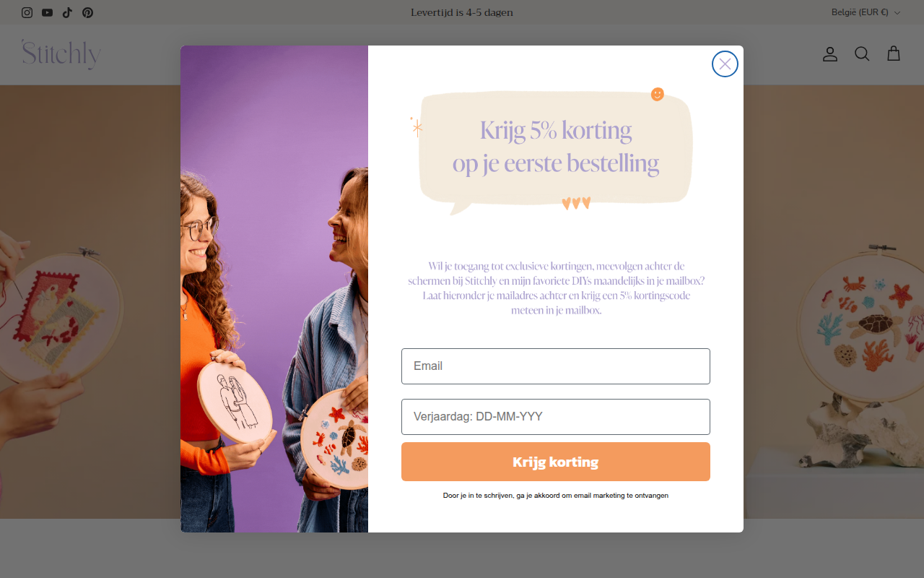Focus the Email input field
This screenshot has width=924, height=578.
coord(556,366)
